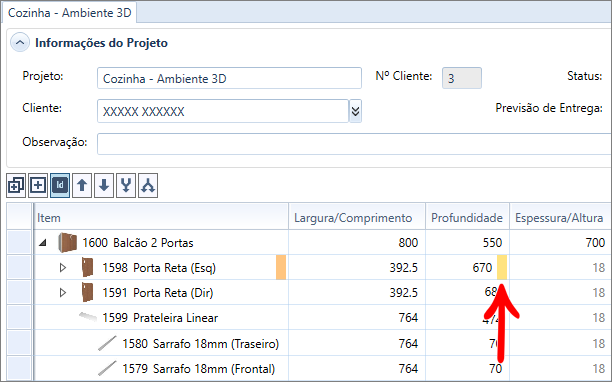Sort by Profundidade column header

[467, 217]
